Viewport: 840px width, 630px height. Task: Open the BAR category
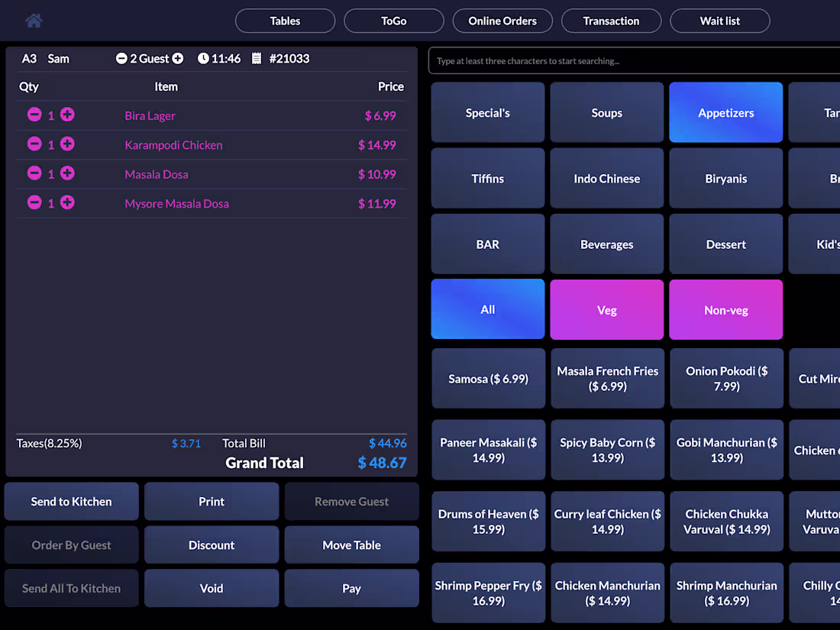pyautogui.click(x=487, y=244)
